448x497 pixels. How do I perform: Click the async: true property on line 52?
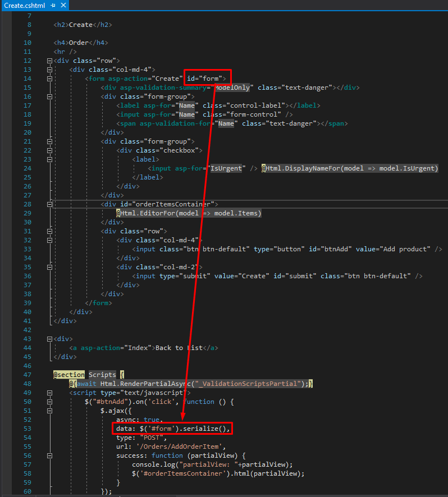(x=140, y=420)
